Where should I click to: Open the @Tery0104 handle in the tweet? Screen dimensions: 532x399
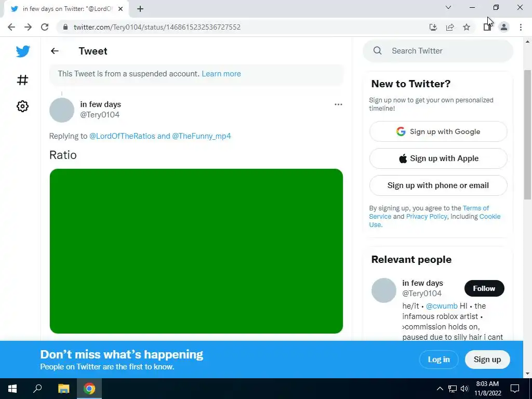coord(100,115)
